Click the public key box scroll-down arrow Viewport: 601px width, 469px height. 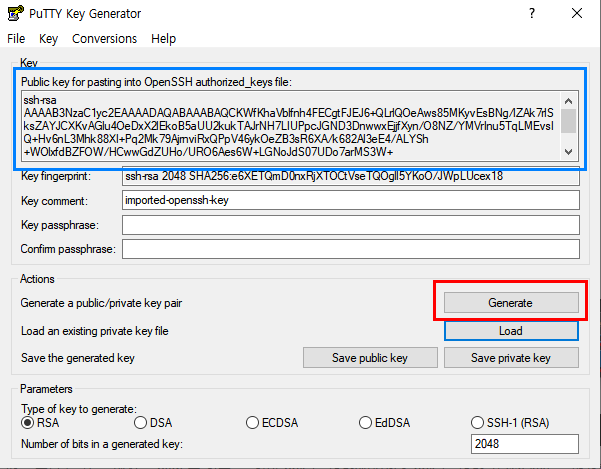click(568, 152)
